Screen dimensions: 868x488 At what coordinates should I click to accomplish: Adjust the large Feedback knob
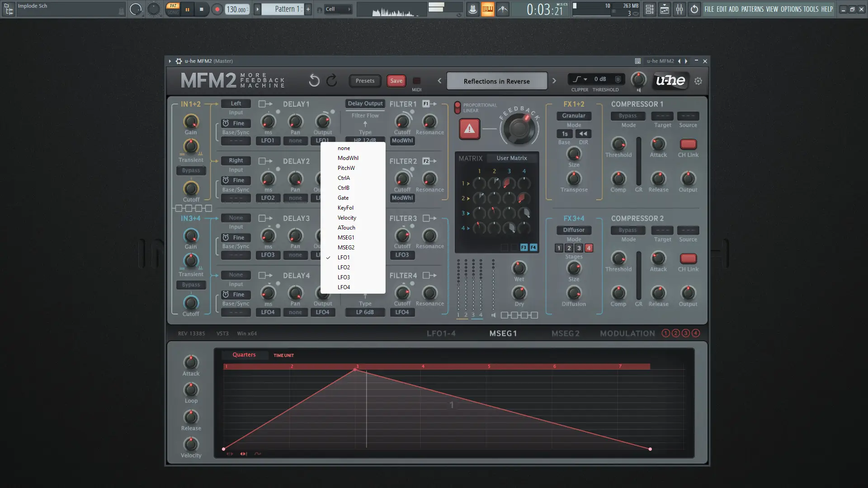[x=519, y=128]
